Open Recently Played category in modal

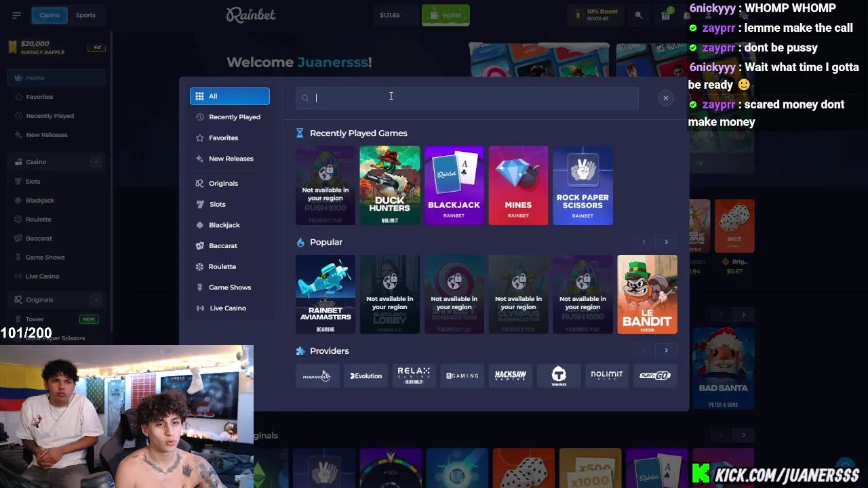[x=230, y=117]
